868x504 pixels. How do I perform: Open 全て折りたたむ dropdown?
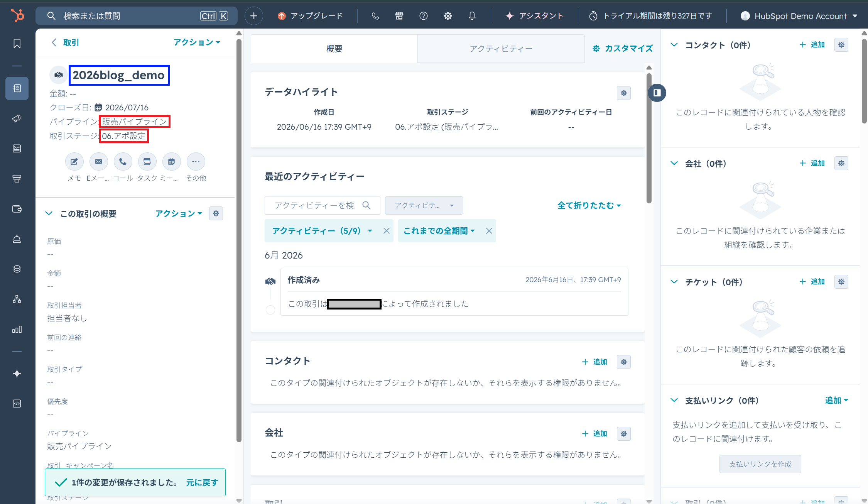tap(589, 205)
